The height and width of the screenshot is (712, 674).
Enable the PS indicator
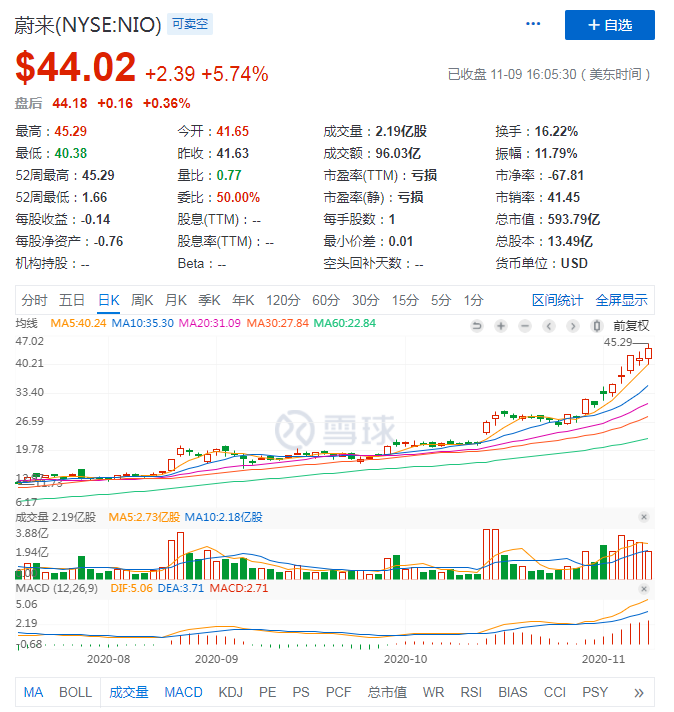pyautogui.click(x=301, y=692)
